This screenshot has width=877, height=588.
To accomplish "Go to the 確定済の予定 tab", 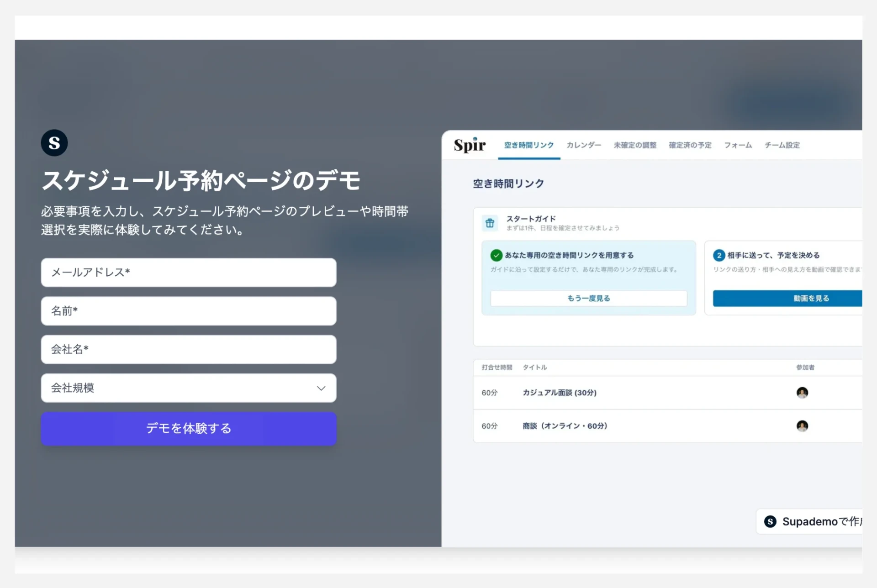I will coord(690,145).
